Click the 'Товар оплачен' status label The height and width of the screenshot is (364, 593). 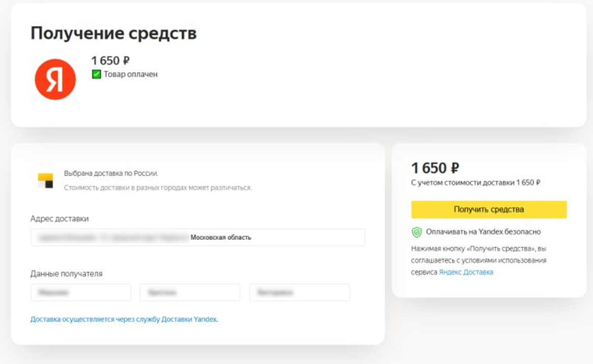click(x=131, y=74)
